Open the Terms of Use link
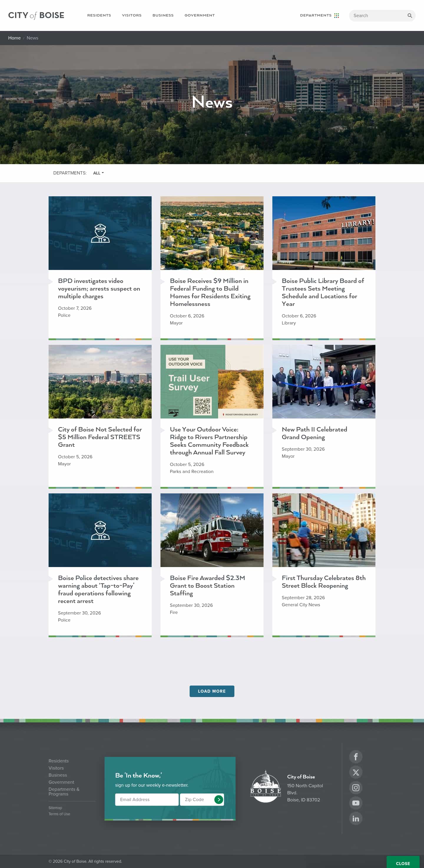This screenshot has width=424, height=868. coord(59,814)
